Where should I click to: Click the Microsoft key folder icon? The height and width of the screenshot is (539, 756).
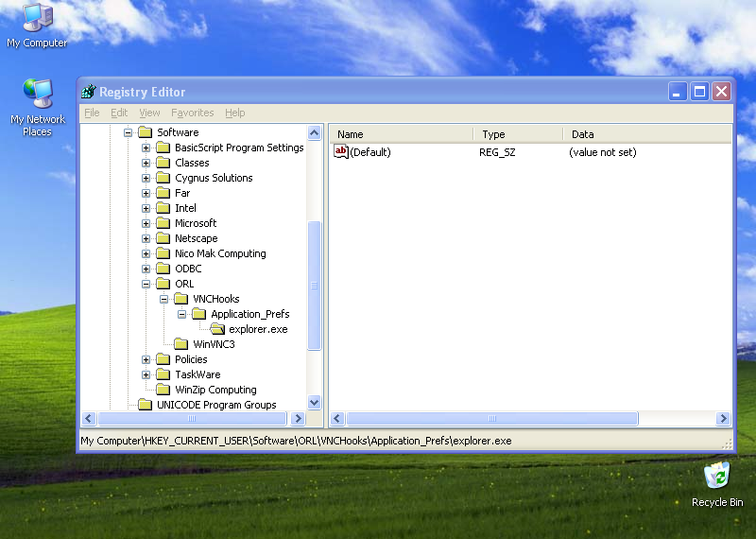(x=163, y=223)
